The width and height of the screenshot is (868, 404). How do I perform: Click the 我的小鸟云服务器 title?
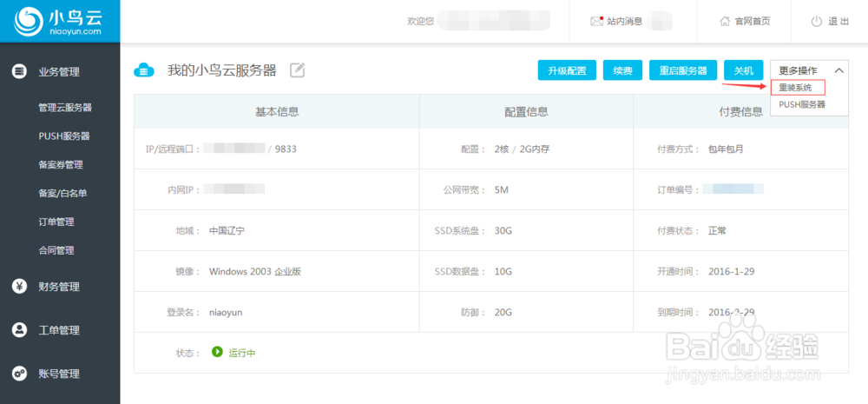222,70
